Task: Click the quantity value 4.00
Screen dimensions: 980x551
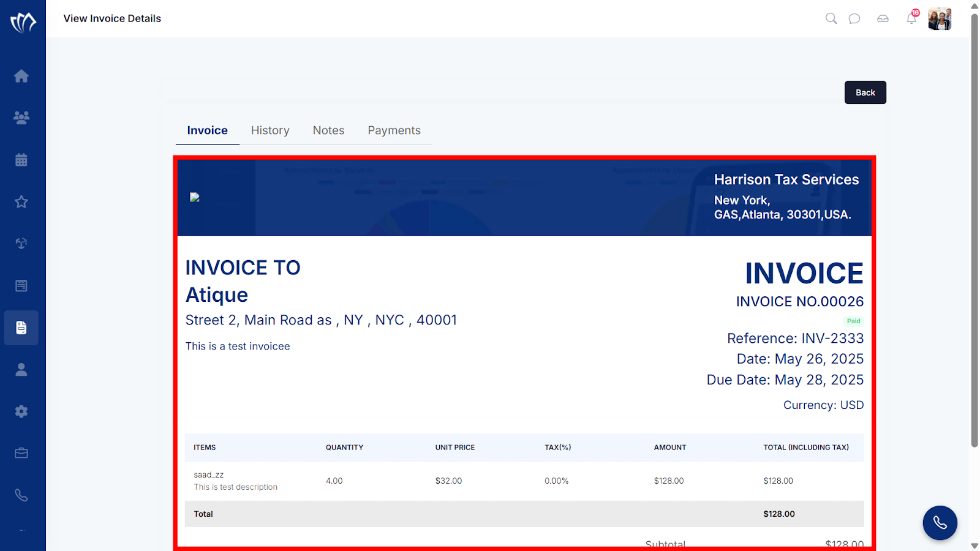Action: click(334, 481)
